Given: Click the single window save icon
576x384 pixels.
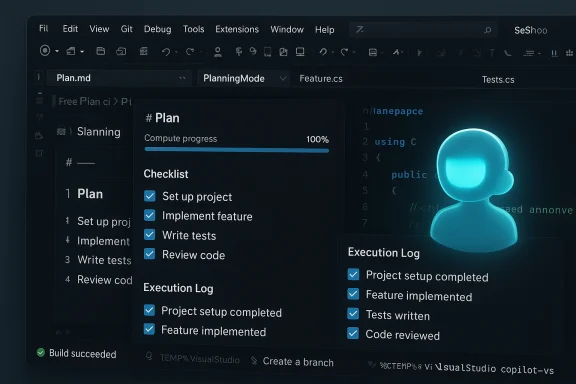Looking at the screenshot, I should coord(100,51).
